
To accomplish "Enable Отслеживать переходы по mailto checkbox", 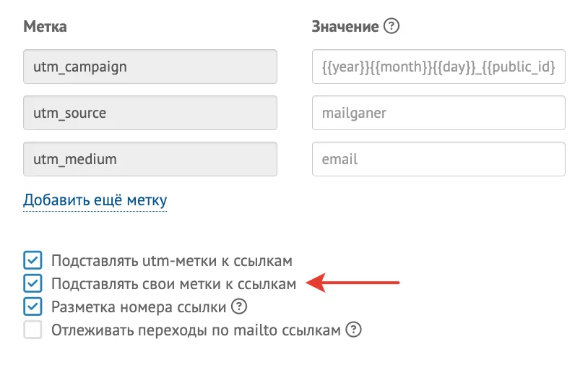I will pos(33,330).
